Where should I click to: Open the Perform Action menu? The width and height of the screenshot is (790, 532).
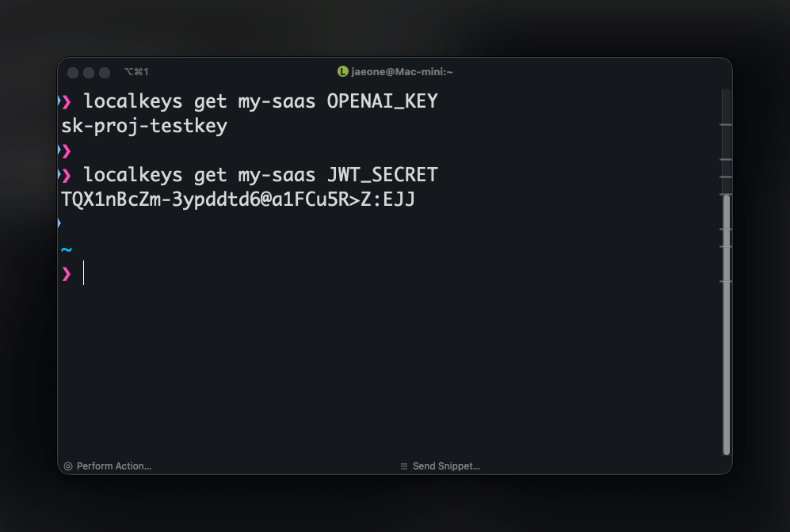(107, 466)
